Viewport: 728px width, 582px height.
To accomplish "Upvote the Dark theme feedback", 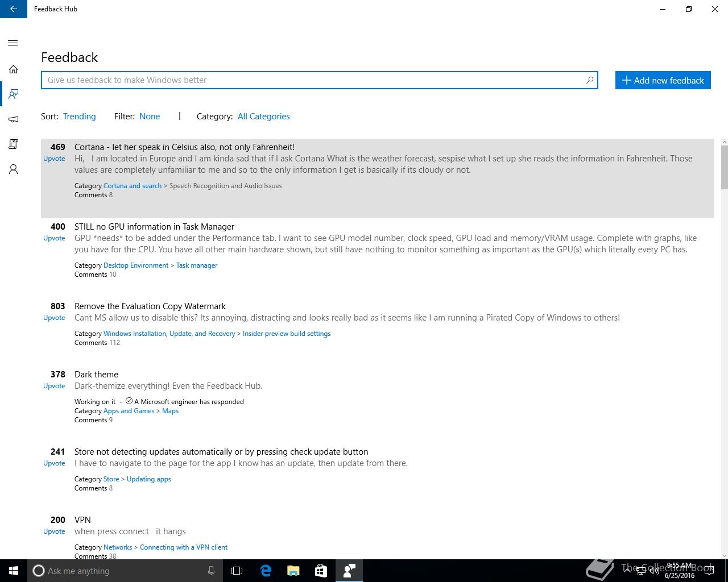I will (x=54, y=386).
